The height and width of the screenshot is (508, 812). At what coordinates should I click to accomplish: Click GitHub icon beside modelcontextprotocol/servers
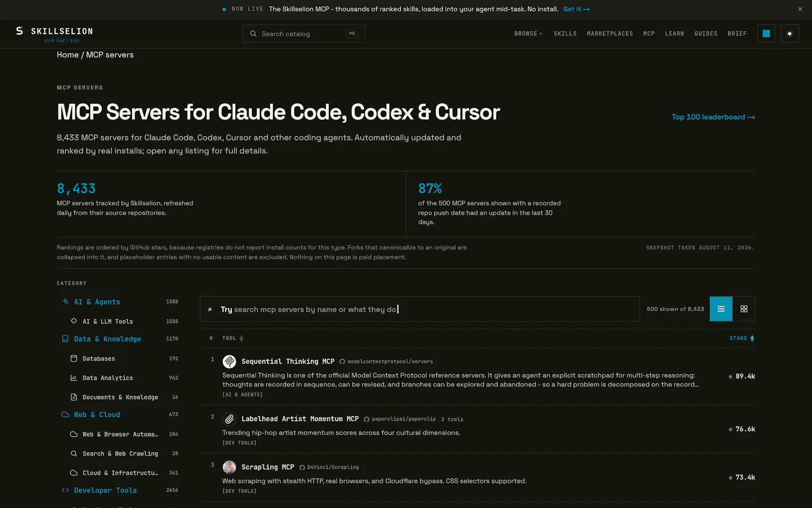(x=342, y=362)
